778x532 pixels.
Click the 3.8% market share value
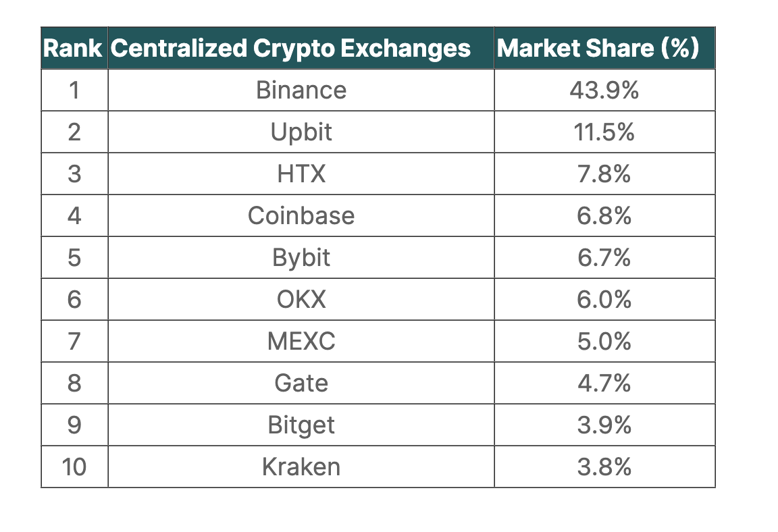click(x=604, y=467)
